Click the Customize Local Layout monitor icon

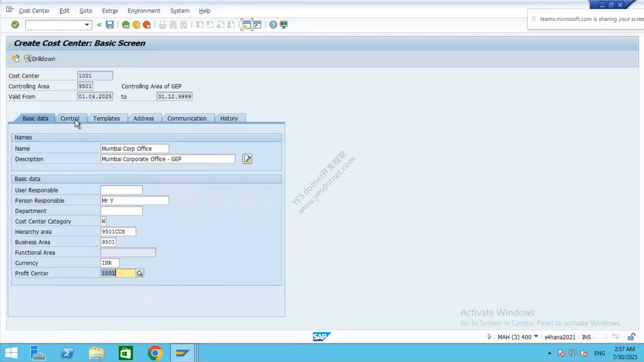pos(284,24)
